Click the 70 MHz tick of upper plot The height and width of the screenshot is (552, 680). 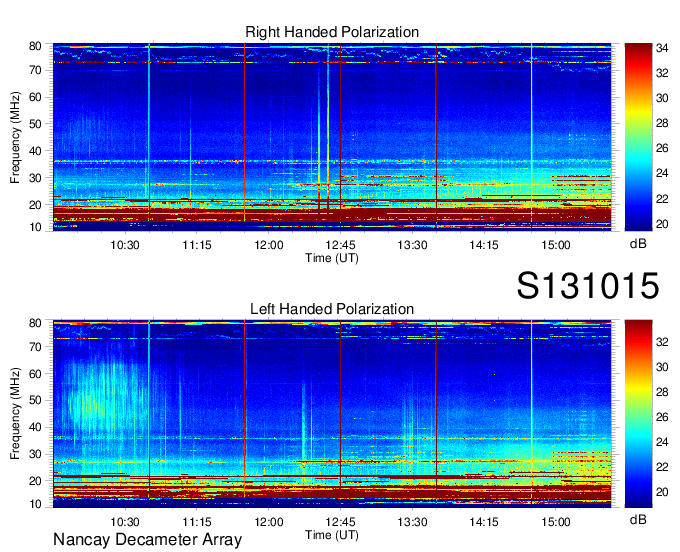click(35, 70)
